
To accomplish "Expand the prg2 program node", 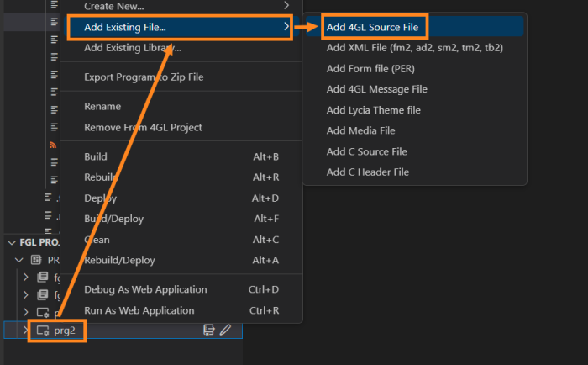I will [25, 331].
